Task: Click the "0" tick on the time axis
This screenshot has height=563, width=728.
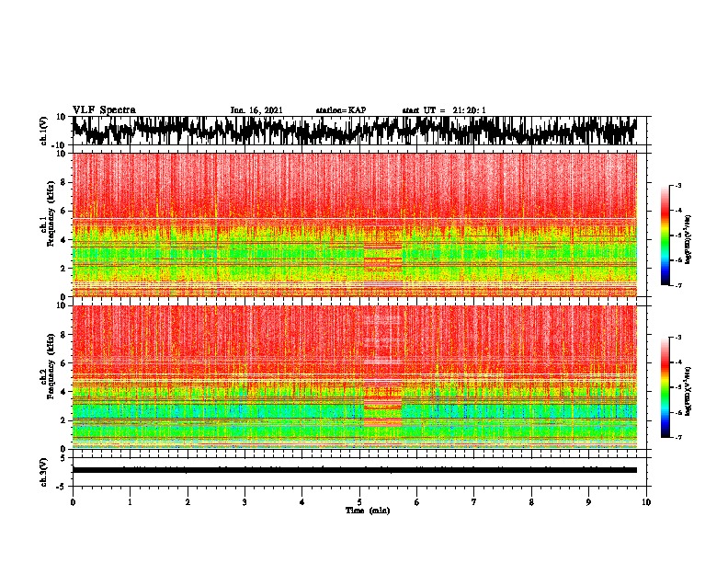Action: click(x=73, y=502)
